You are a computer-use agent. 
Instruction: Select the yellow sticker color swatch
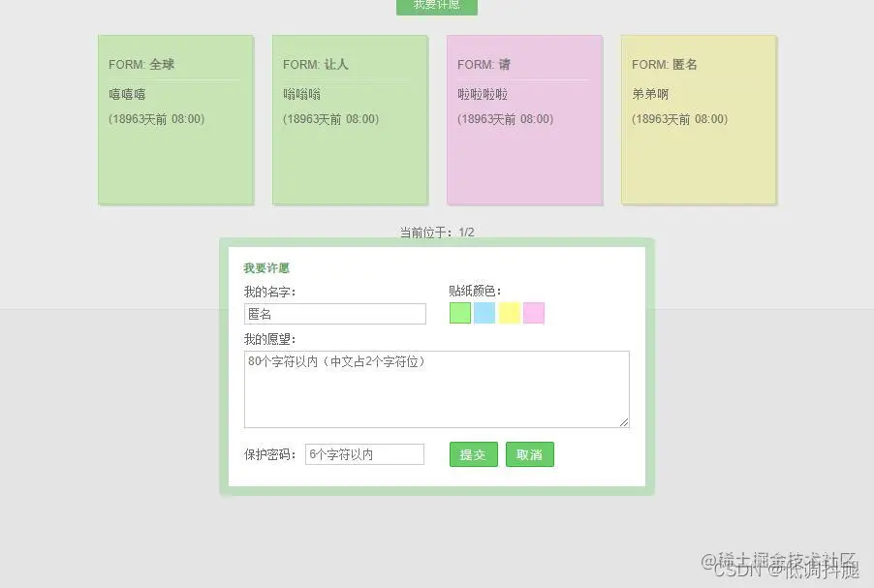coord(508,312)
